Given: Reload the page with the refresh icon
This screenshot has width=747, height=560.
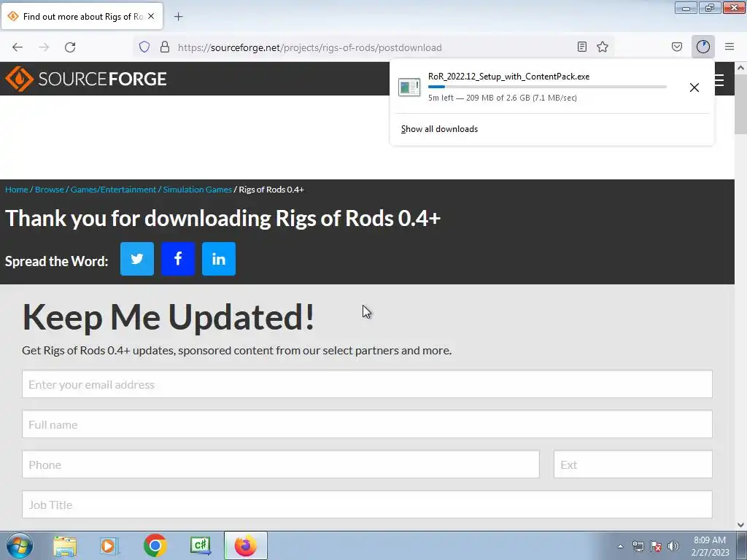Looking at the screenshot, I should point(70,47).
